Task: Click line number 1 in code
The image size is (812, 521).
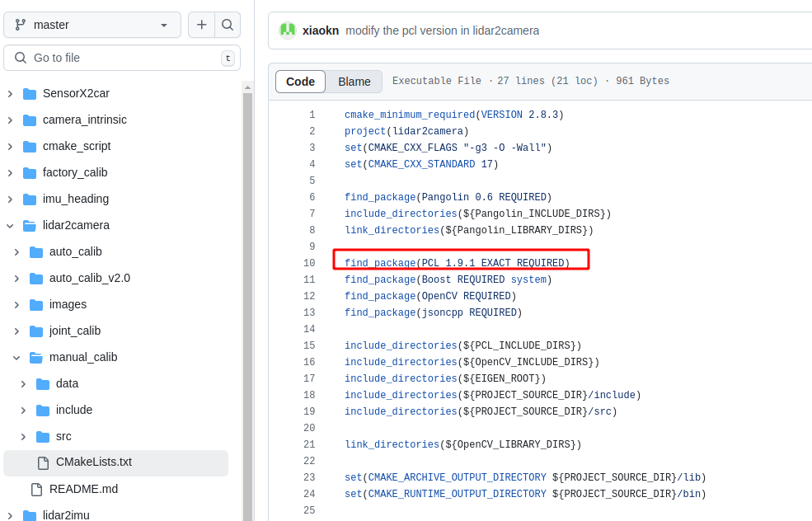Action: pyautogui.click(x=312, y=115)
